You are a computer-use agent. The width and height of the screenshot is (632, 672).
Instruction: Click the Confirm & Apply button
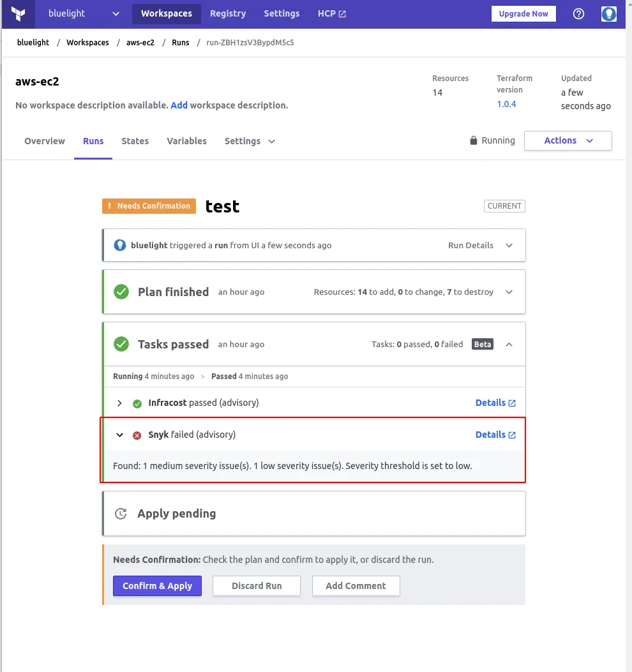pos(157,585)
